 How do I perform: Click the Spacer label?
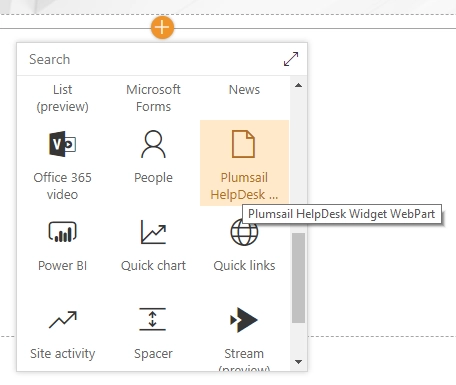[x=153, y=354]
